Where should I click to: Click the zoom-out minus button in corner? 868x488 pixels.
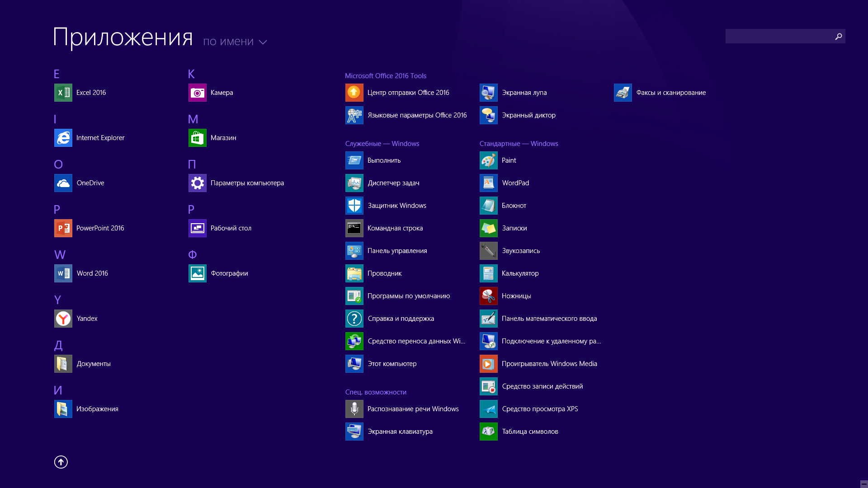[x=863, y=484]
